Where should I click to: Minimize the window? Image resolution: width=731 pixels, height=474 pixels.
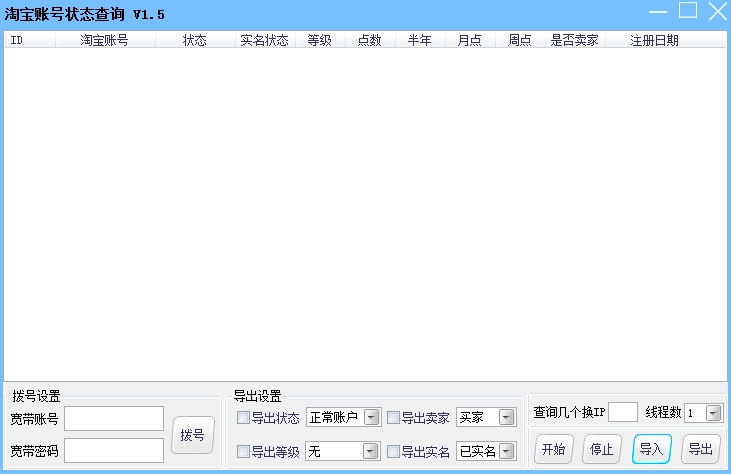tap(658, 12)
